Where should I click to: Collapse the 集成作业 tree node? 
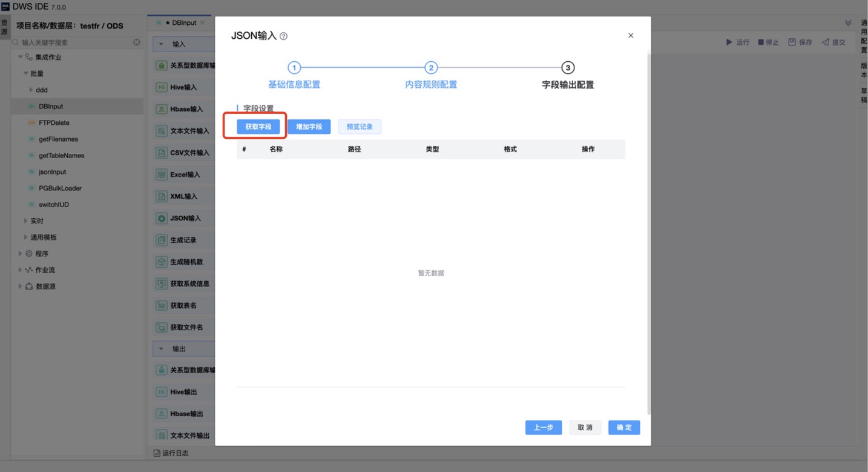20,57
